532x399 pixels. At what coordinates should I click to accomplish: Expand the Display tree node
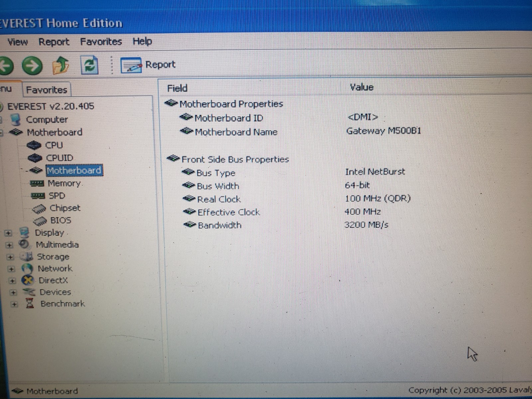point(8,233)
